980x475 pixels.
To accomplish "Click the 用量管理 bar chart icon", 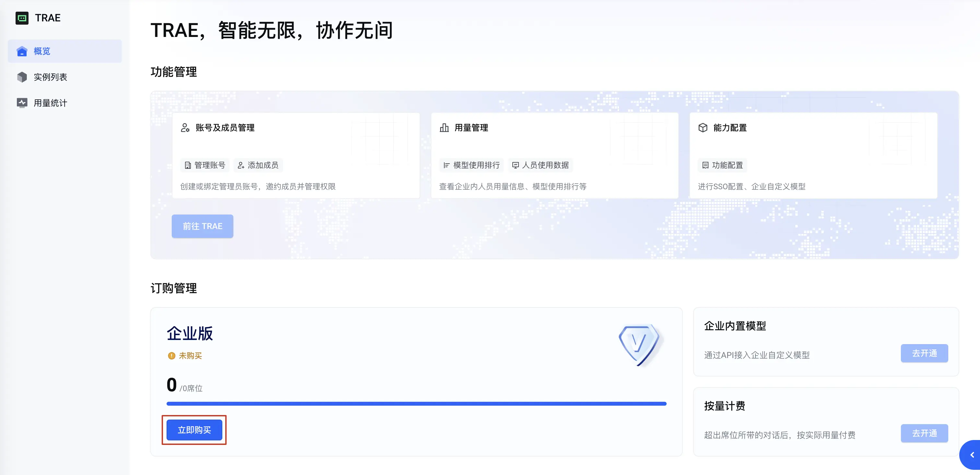I will 444,128.
